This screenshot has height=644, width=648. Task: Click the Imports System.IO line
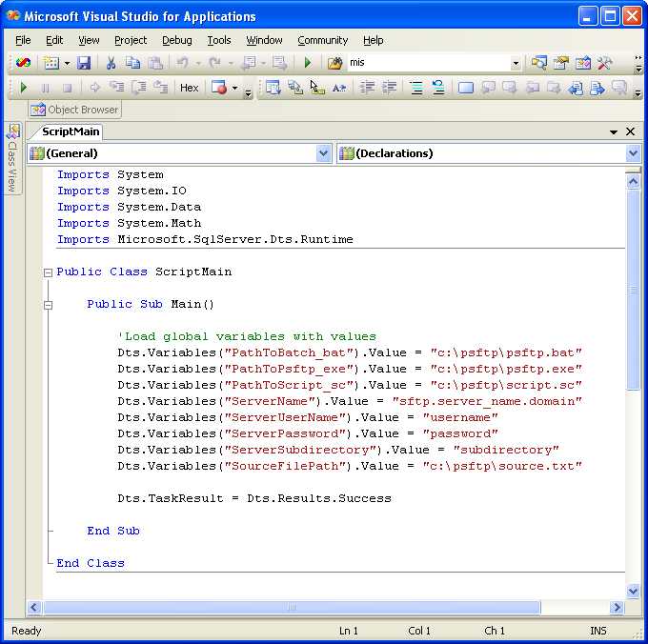pyautogui.click(x=122, y=191)
